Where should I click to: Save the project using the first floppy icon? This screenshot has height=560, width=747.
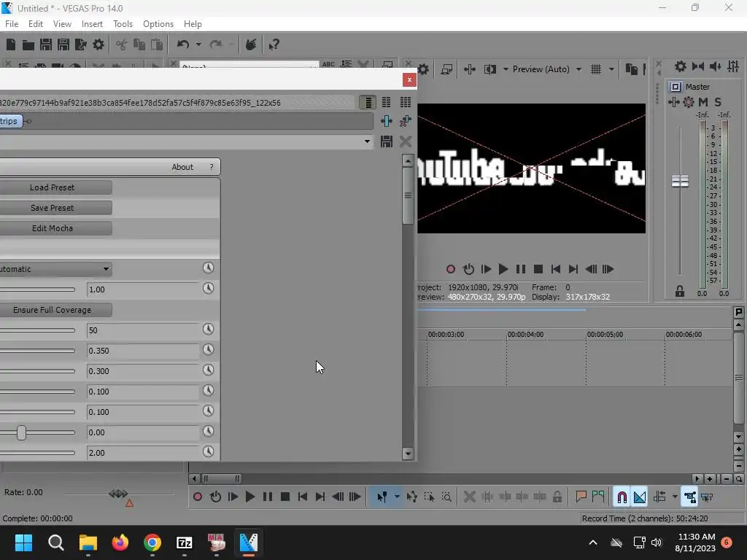[46, 44]
